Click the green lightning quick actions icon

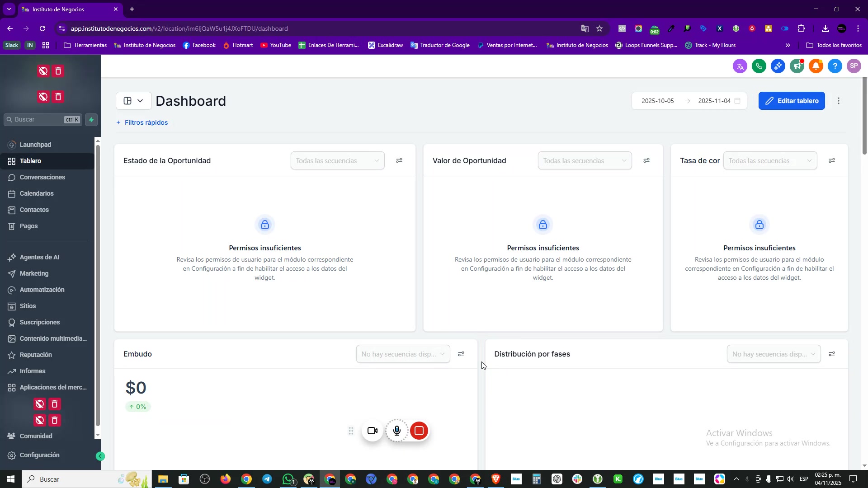(91, 120)
